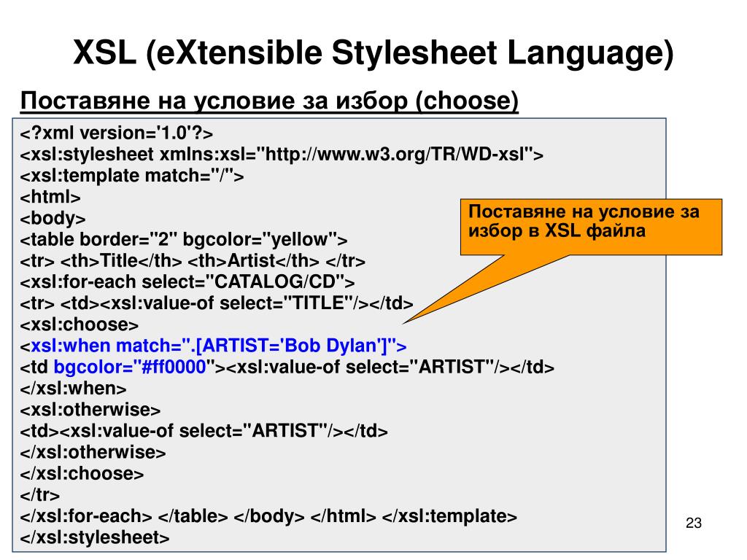This screenshot has height=560, width=747.
Task: Click the <body> opening tag line
Action: tap(53, 218)
